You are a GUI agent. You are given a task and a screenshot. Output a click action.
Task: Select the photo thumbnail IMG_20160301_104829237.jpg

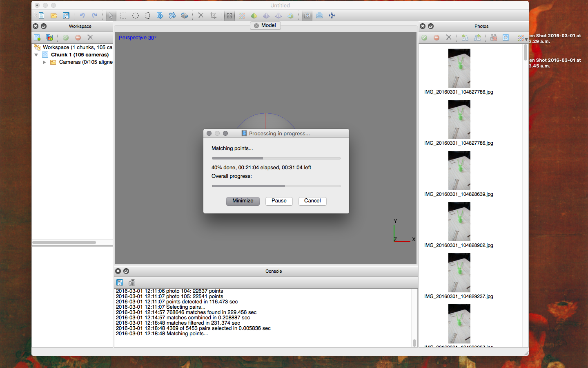[459, 273]
